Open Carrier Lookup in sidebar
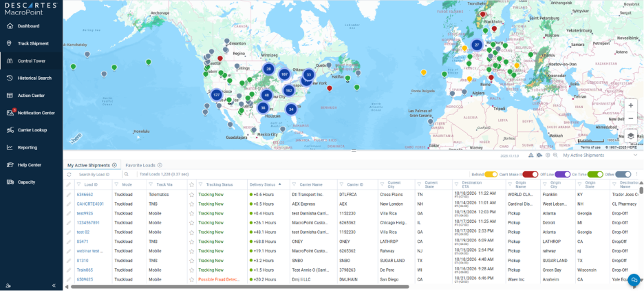Image resolution: width=644 pixels, height=291 pixels. [x=31, y=130]
